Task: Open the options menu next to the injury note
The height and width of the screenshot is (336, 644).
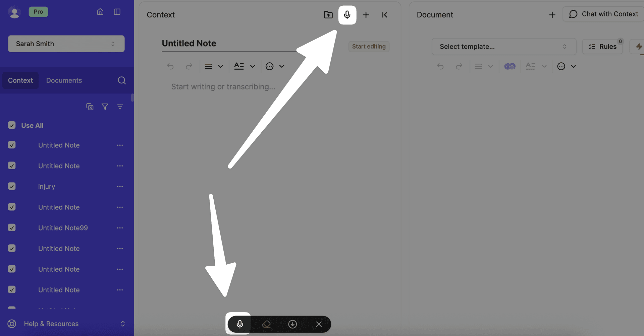Action: point(120,186)
